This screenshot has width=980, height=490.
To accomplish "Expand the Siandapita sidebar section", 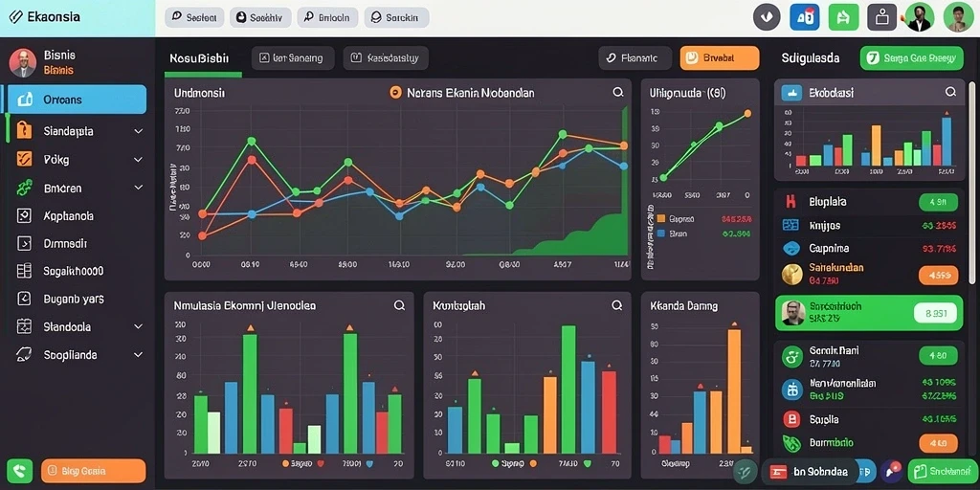I will click(x=138, y=131).
